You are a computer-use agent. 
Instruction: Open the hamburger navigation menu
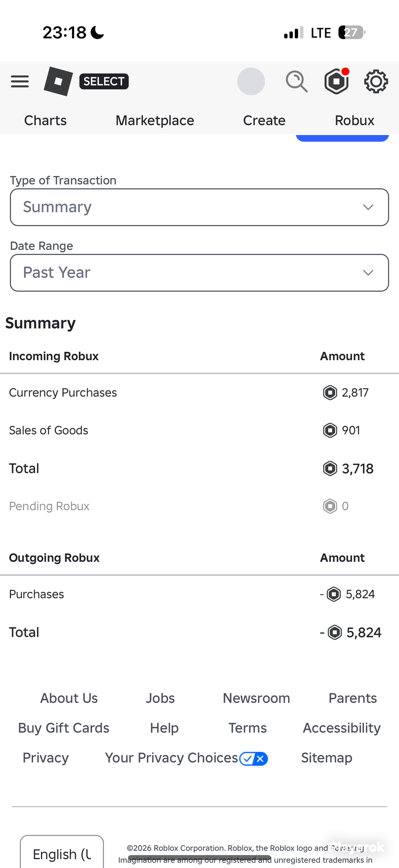tap(20, 81)
